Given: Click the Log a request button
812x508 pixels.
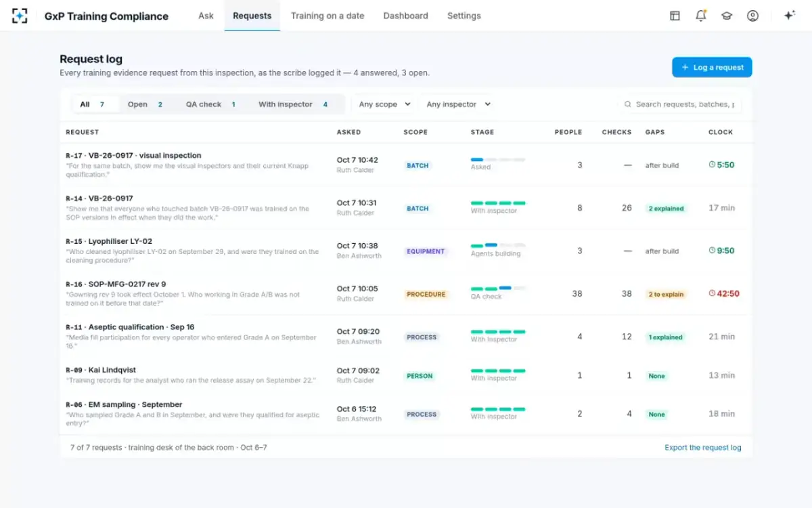Looking at the screenshot, I should 712,67.
